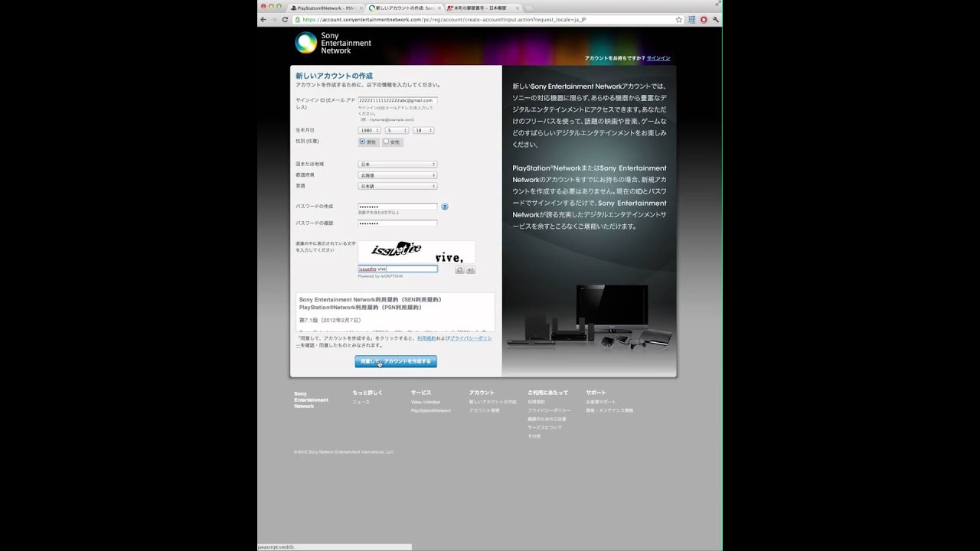Close the 日本郵便 tab
Viewport: 980px width, 551px height.
518,8
